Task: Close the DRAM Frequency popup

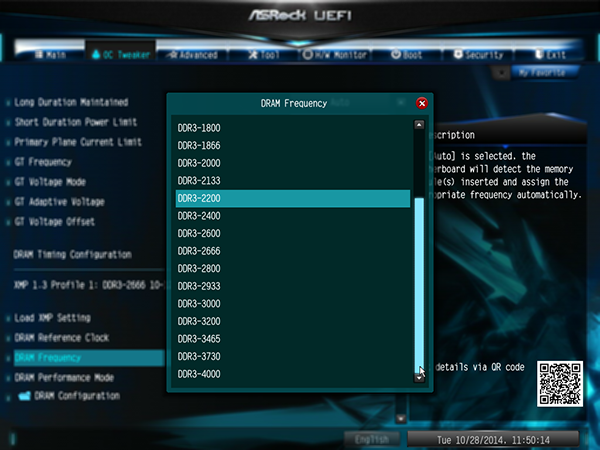Action: (x=422, y=103)
